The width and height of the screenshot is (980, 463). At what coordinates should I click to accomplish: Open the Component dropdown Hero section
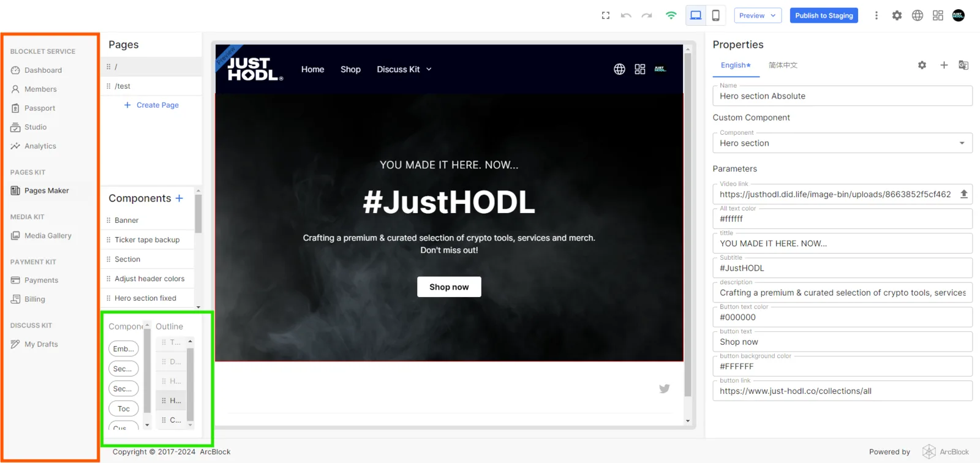coord(842,143)
